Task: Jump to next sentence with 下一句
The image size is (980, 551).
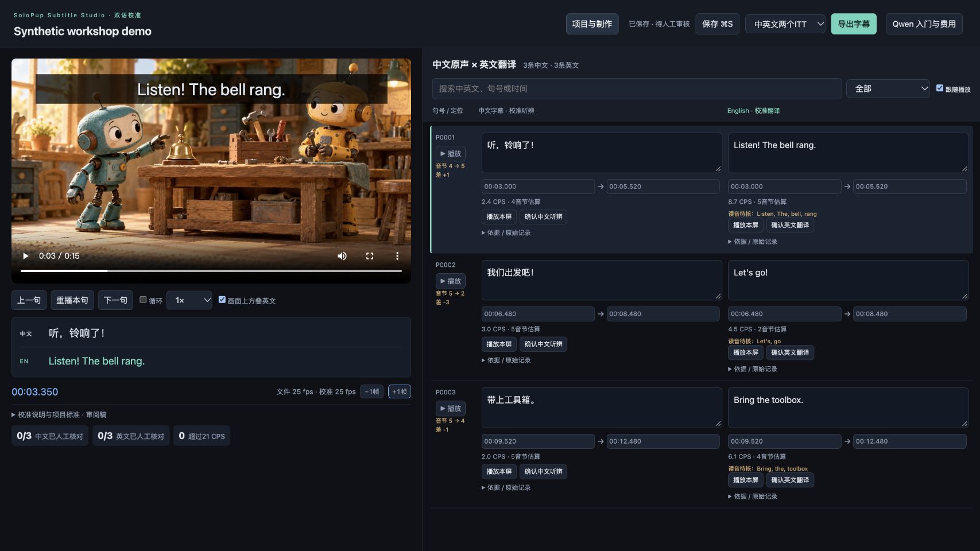Action: 115,300
